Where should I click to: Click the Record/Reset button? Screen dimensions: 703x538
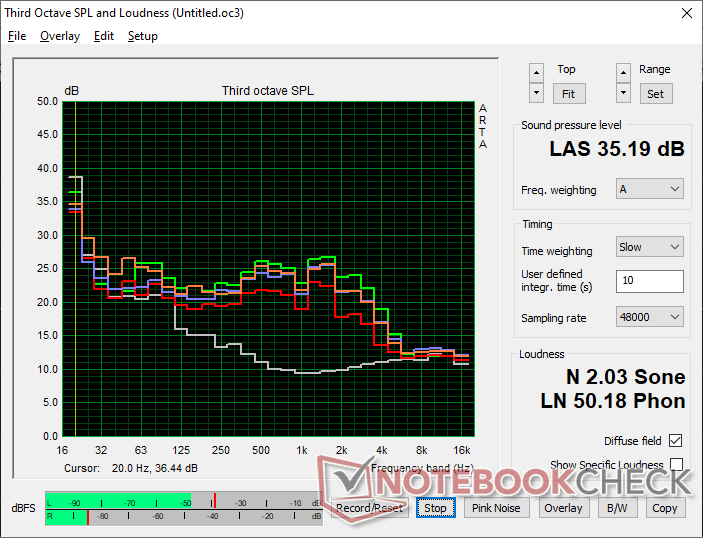(369, 508)
